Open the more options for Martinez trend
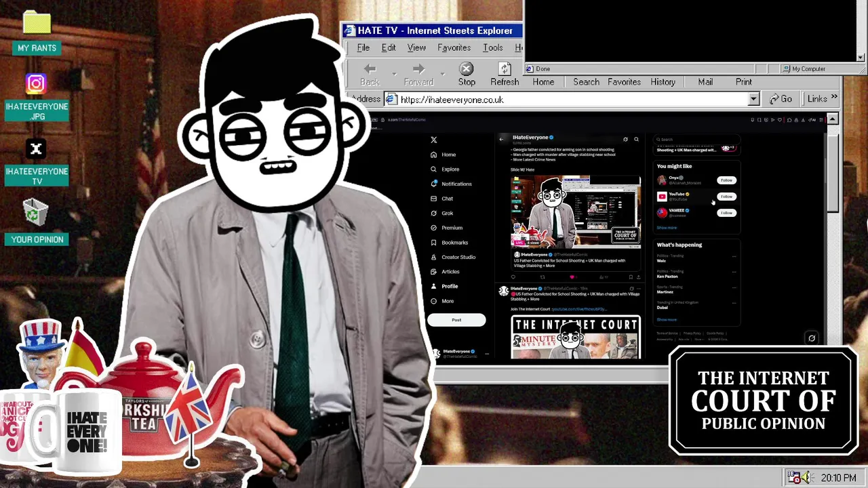868x488 pixels. tap(734, 287)
